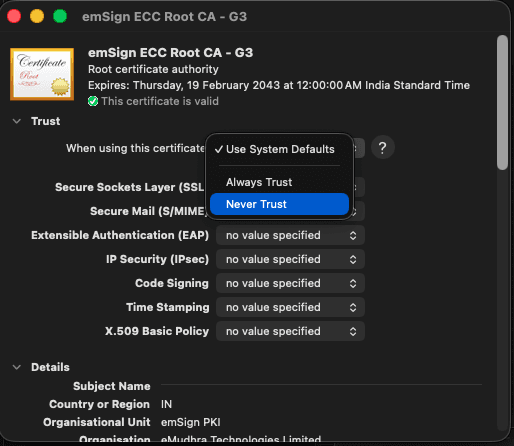Image resolution: width=514 pixels, height=446 pixels.
Task: Click the Details section heading
Action: [50, 367]
